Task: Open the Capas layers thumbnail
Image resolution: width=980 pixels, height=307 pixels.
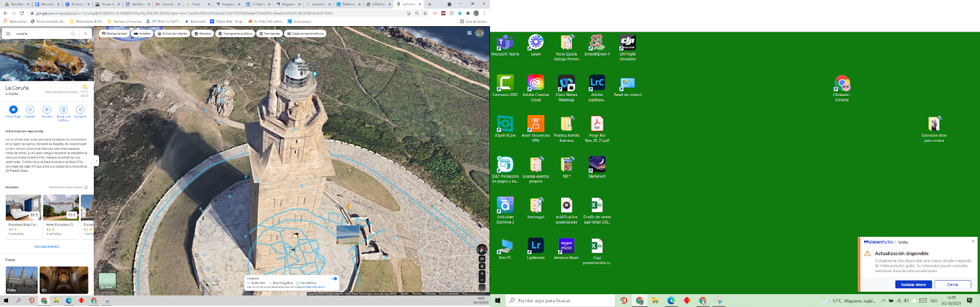Action: 107,281
